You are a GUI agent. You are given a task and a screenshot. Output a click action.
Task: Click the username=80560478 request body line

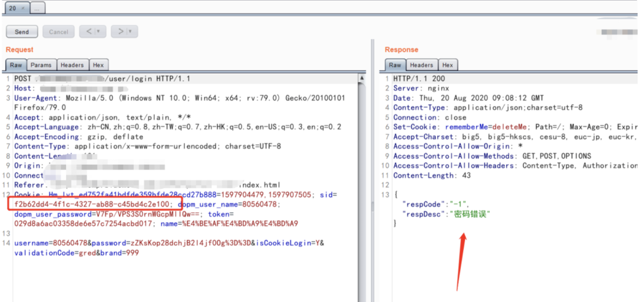pyautogui.click(x=169, y=243)
